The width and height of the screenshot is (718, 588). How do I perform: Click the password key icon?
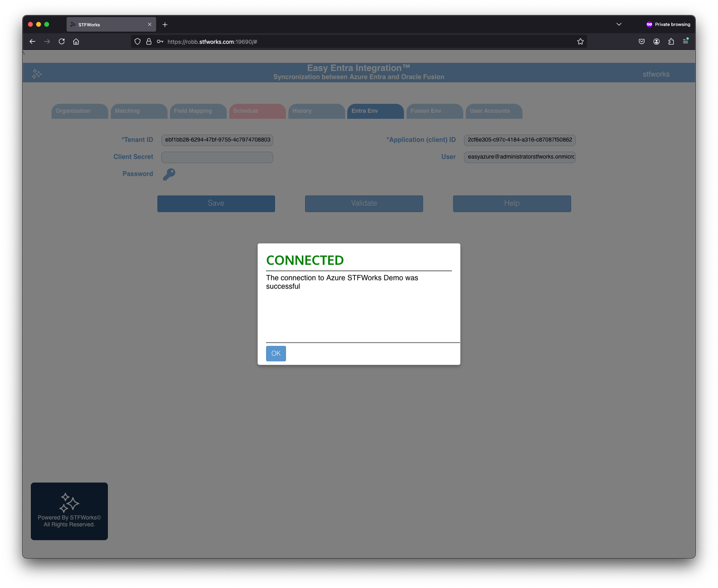(x=169, y=174)
